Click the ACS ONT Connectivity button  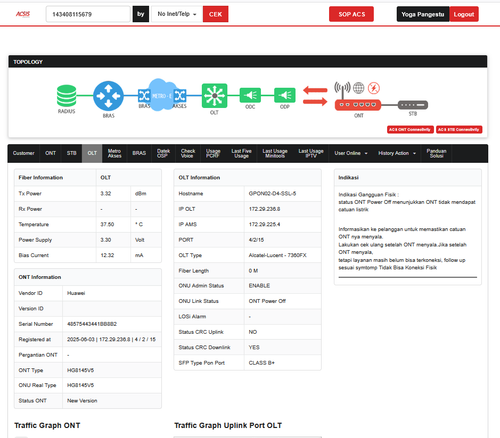[x=410, y=129]
